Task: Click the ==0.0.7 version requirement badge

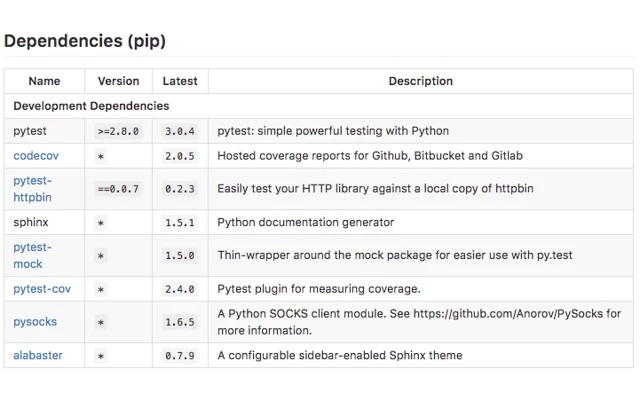Action: [x=118, y=189]
